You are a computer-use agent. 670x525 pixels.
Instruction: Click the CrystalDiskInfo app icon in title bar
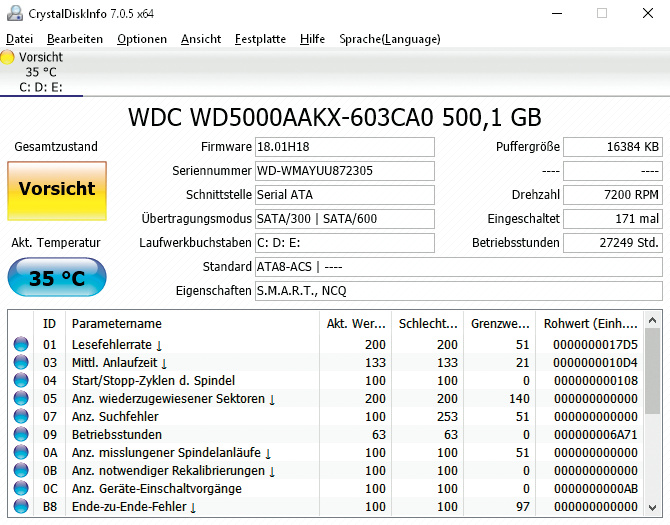click(x=15, y=13)
